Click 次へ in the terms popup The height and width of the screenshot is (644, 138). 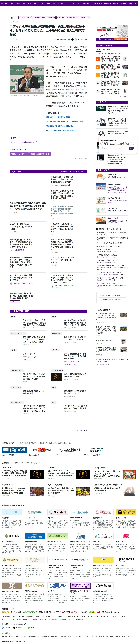[131, 148]
